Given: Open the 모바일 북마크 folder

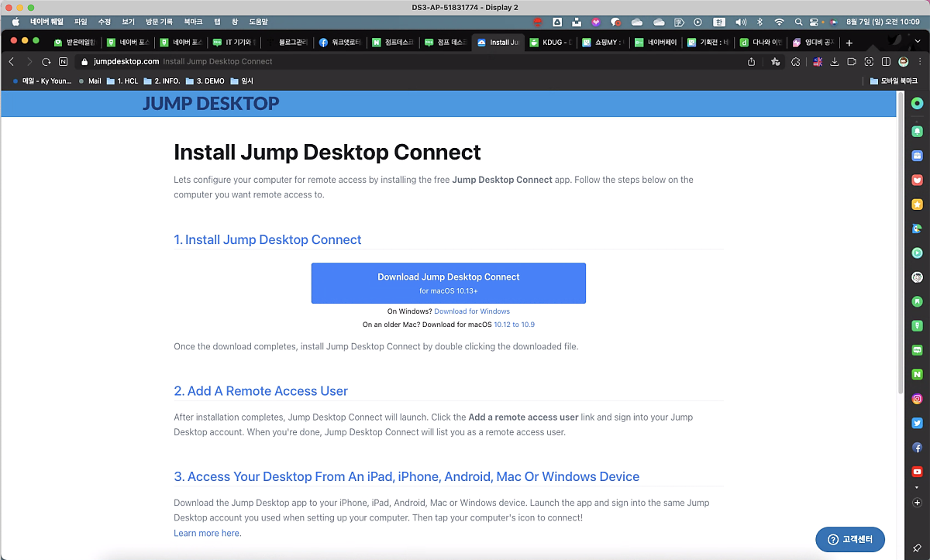Looking at the screenshot, I should coord(894,81).
